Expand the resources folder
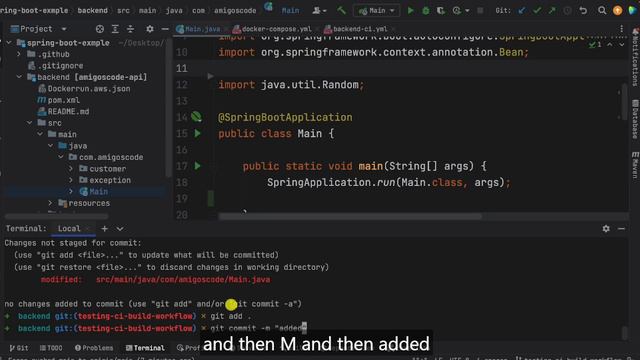The image size is (640, 360). [50, 202]
